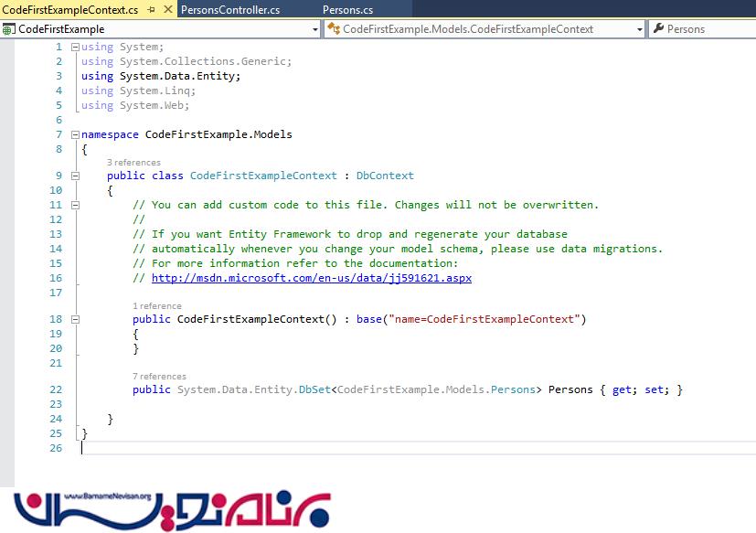The image size is (756, 533).
Task: Collapse the CodeFirstExample.Models namespace block
Action: click(x=76, y=134)
